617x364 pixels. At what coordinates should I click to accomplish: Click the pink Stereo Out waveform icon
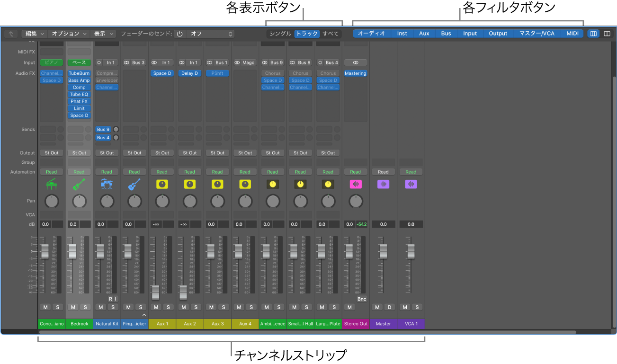click(x=355, y=184)
